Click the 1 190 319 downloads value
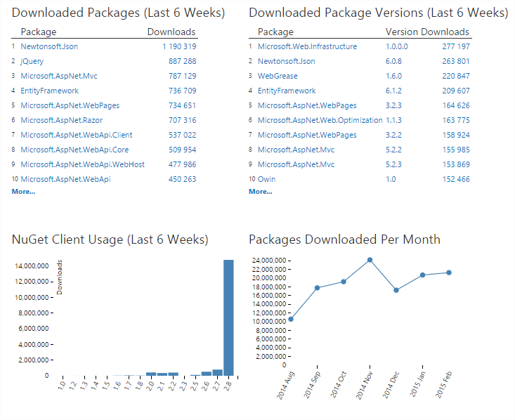The image size is (515, 420). pyautogui.click(x=179, y=46)
